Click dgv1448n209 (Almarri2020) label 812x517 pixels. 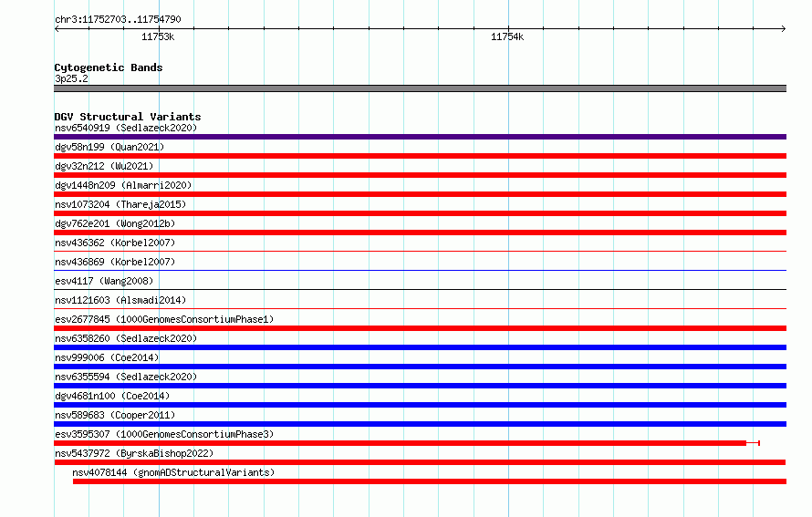coord(123,185)
